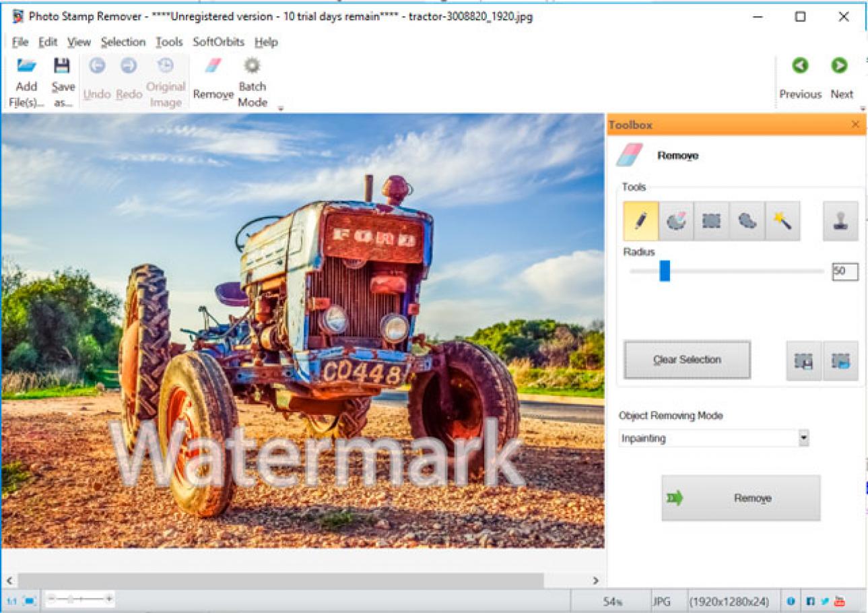Screen dimensions: 868x613
Task: Save the current selection to file
Action: click(x=803, y=360)
